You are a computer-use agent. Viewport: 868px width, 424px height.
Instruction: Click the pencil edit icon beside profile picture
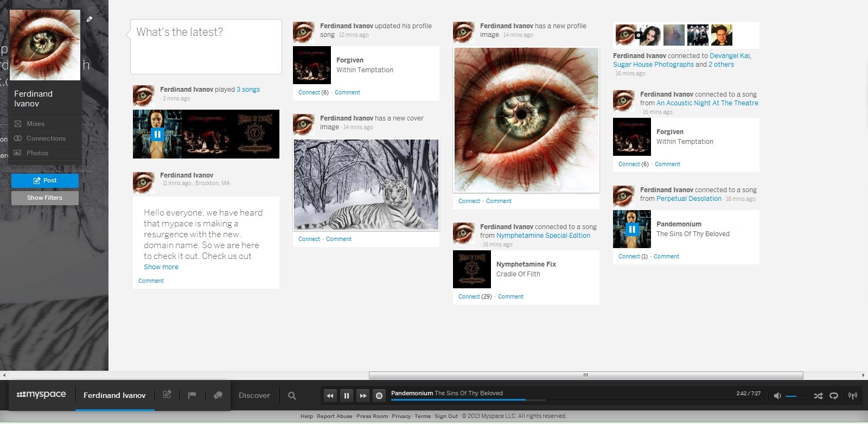(x=90, y=19)
